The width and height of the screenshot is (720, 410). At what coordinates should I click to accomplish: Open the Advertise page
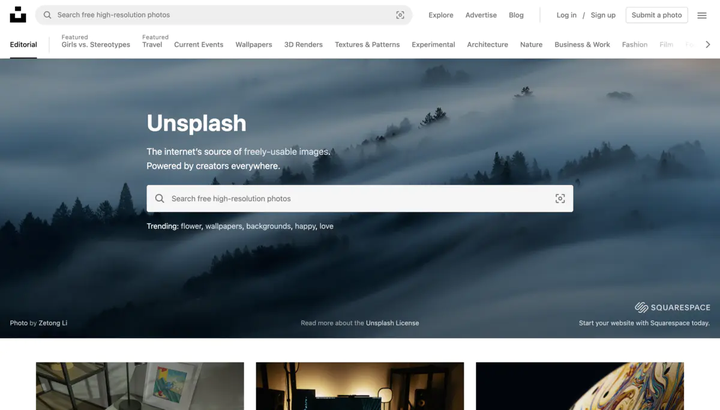click(x=481, y=15)
